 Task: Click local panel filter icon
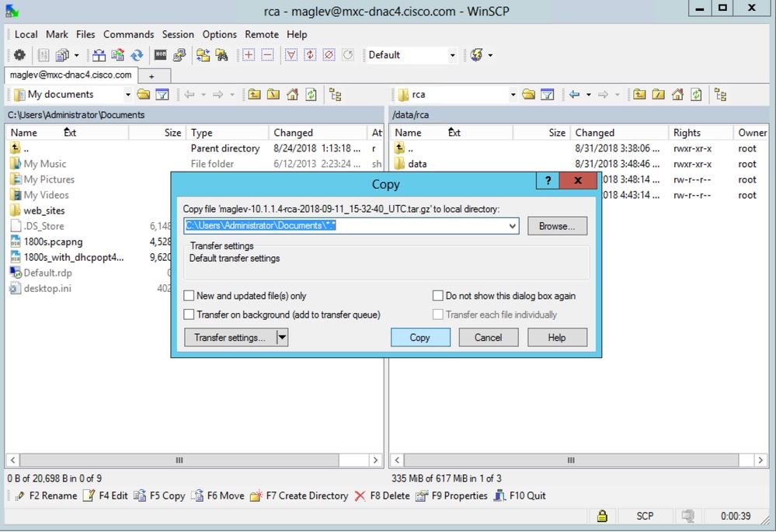pos(162,95)
